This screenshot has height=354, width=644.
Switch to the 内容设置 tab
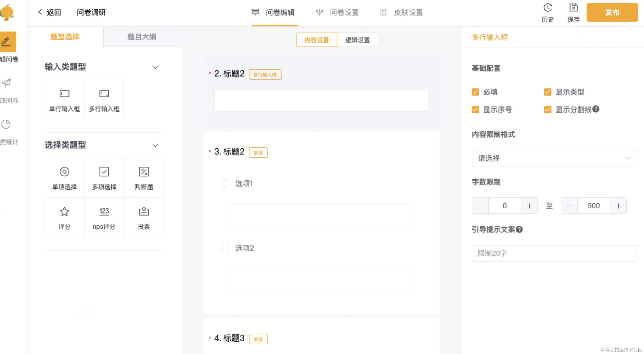coord(316,40)
